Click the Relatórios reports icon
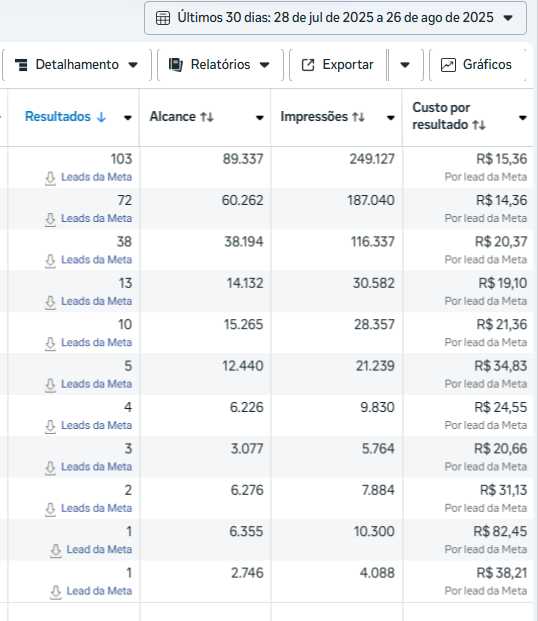Image resolution: width=538 pixels, height=621 pixels. [x=176, y=65]
